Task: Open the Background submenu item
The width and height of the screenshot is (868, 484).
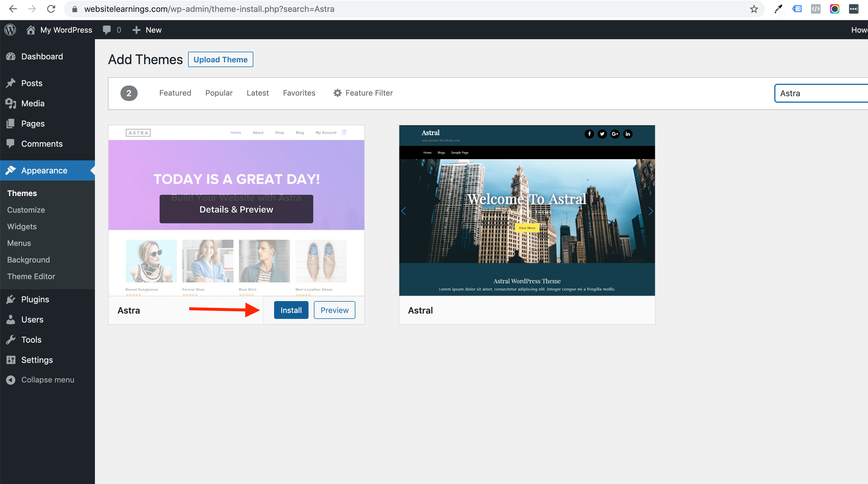Action: click(29, 260)
